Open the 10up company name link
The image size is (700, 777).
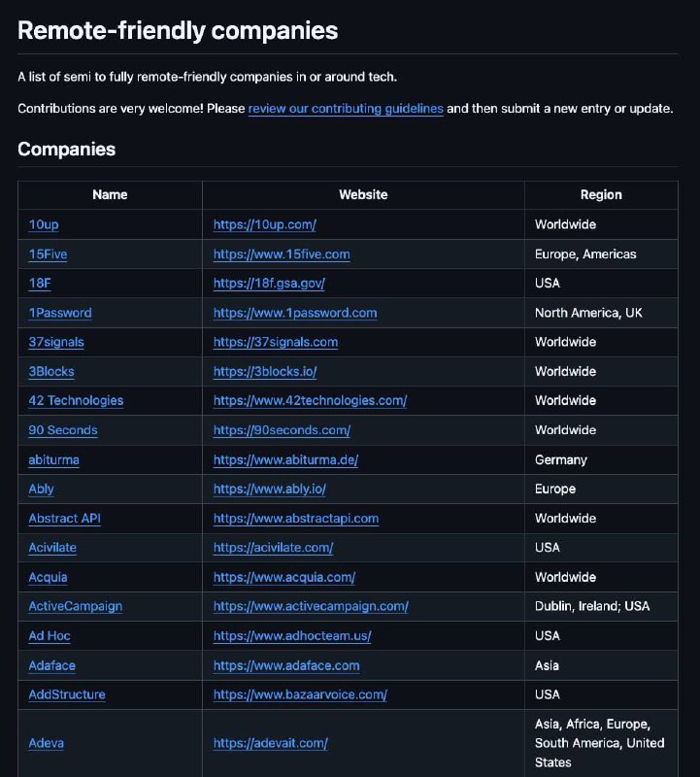(x=44, y=224)
